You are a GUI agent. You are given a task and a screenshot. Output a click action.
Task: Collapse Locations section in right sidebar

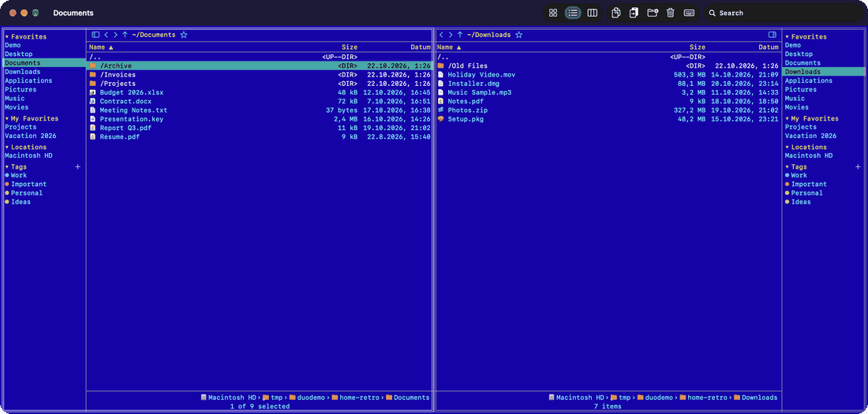click(x=787, y=147)
